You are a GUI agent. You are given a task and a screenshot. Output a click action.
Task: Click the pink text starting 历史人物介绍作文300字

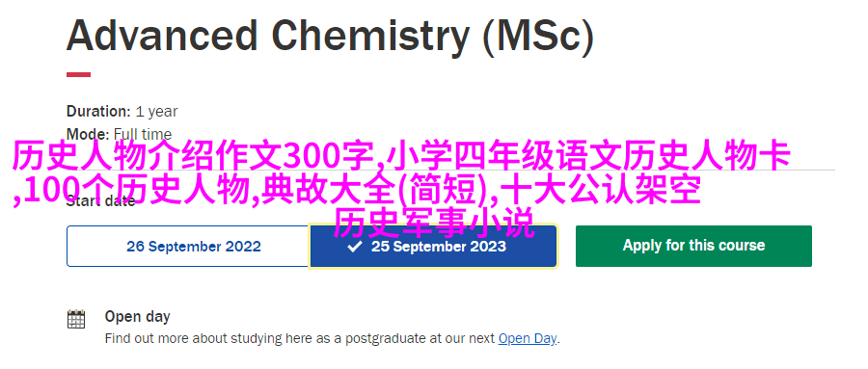(194, 157)
